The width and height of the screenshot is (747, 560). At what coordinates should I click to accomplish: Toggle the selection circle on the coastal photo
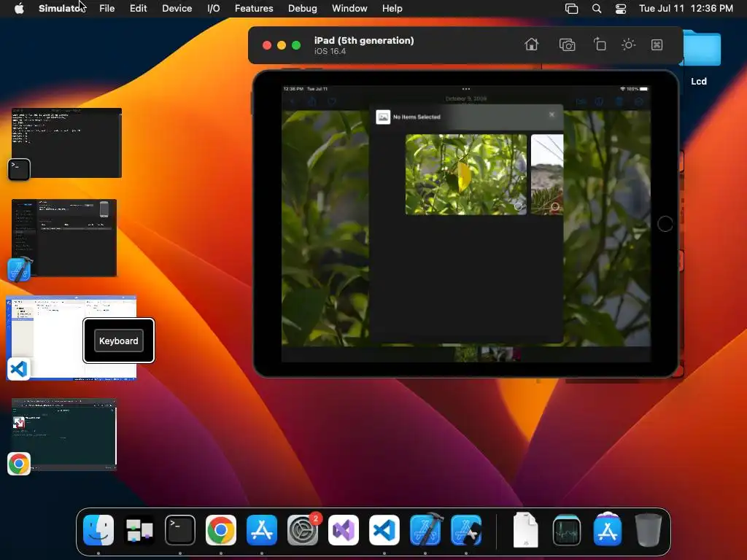click(555, 206)
